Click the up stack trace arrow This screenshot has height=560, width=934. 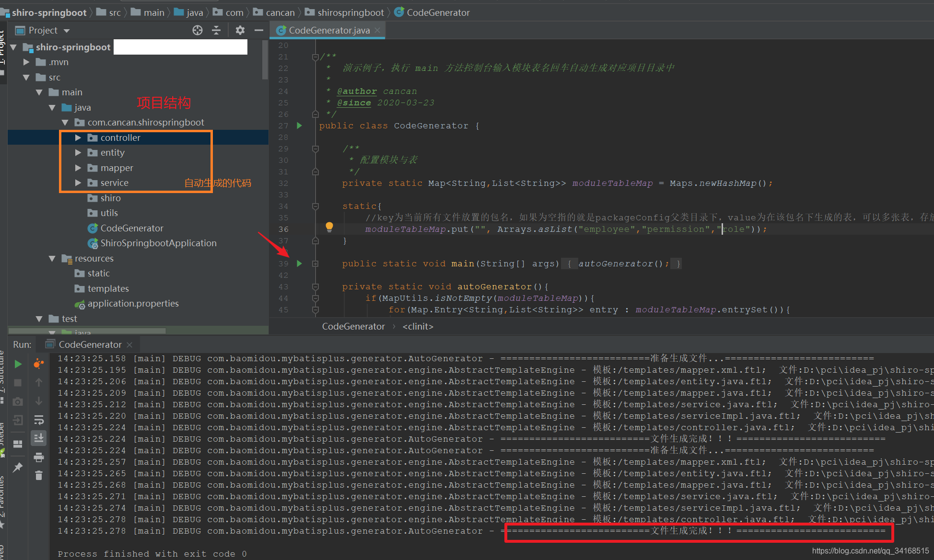tap(39, 382)
